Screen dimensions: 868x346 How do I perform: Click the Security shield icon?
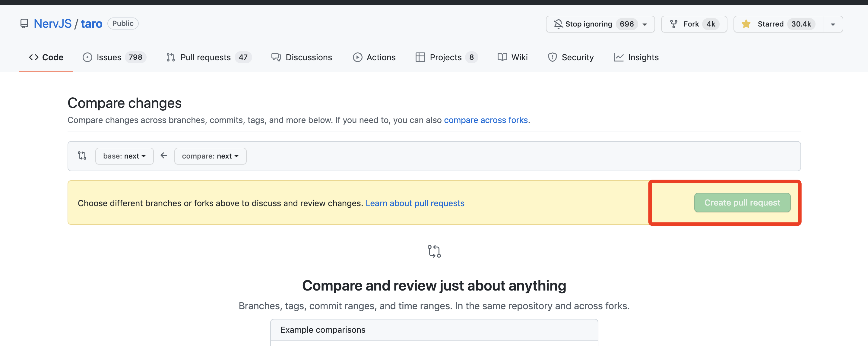click(552, 57)
